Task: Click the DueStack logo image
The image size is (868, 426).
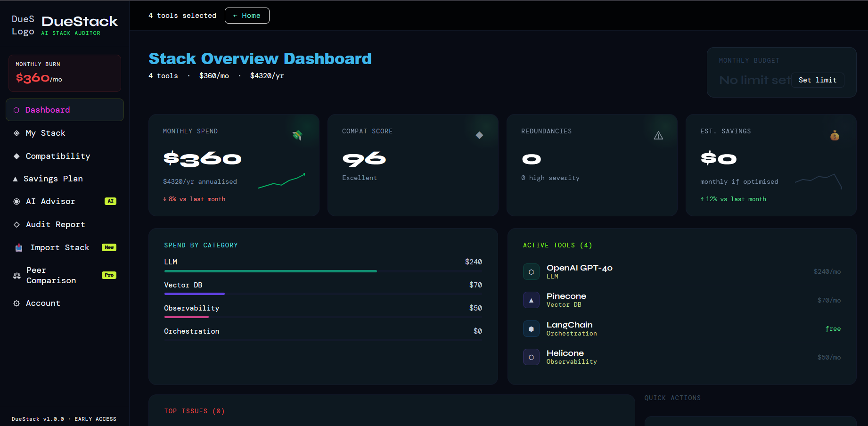Action: point(23,25)
